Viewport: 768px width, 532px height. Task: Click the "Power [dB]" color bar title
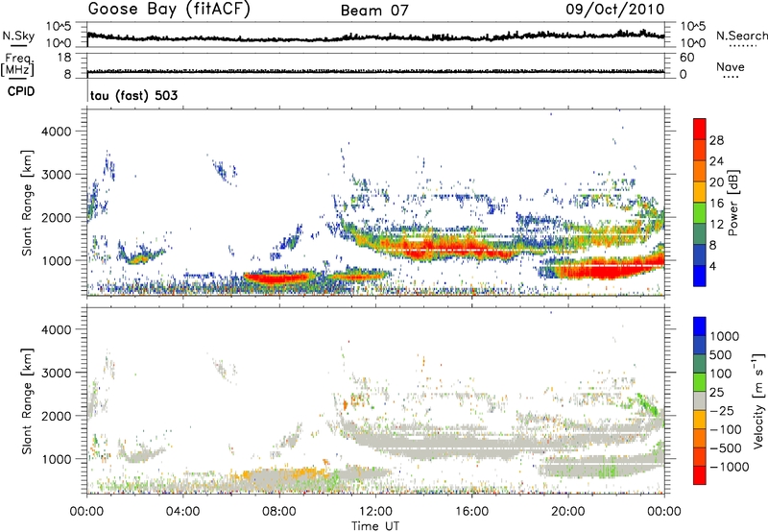(732, 203)
